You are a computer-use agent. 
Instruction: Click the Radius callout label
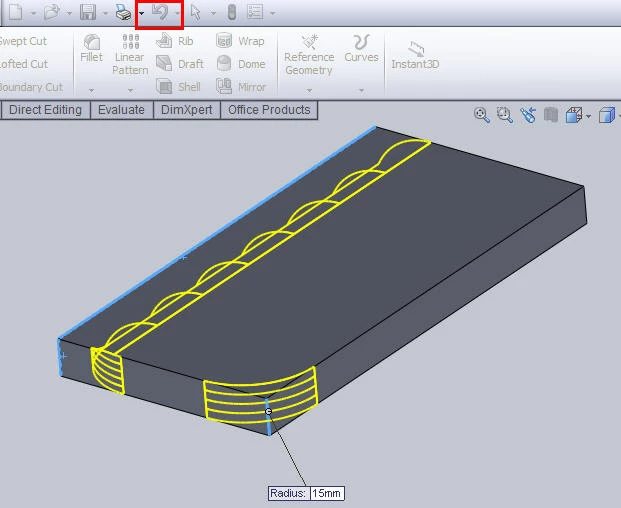pos(288,493)
